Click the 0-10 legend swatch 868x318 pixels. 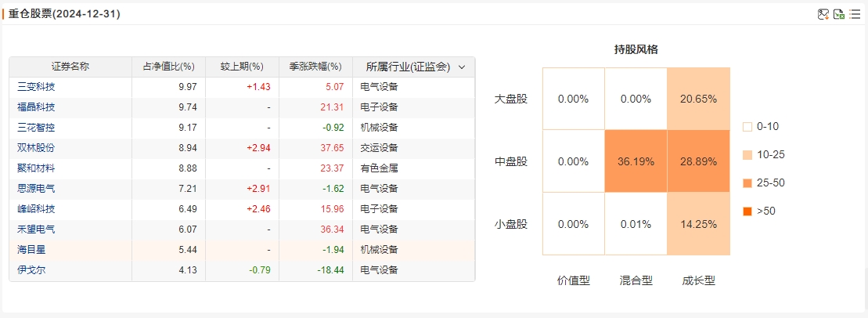tap(747, 127)
